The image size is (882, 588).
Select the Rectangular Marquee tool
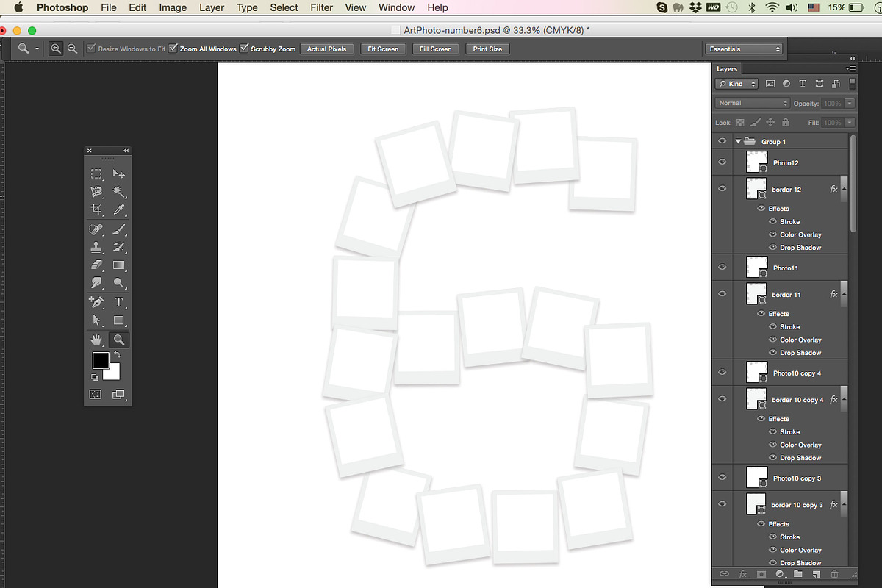point(96,174)
